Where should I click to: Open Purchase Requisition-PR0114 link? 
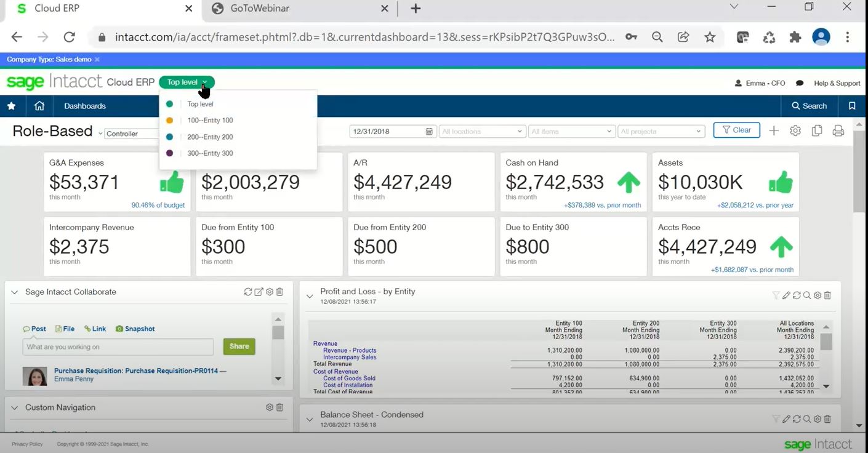(140, 371)
